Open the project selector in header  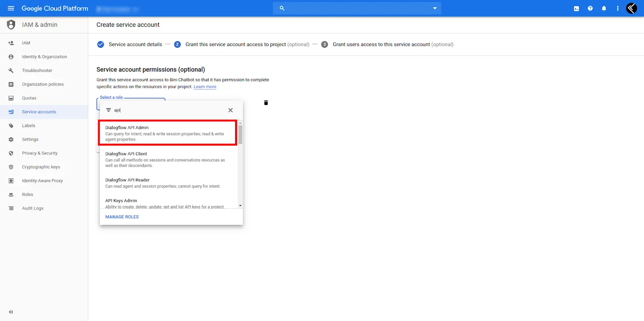tap(118, 8)
